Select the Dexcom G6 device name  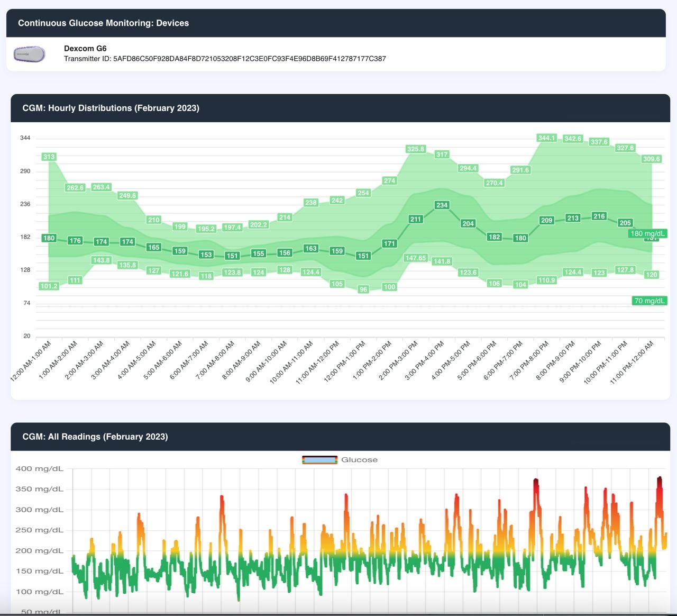[85, 48]
